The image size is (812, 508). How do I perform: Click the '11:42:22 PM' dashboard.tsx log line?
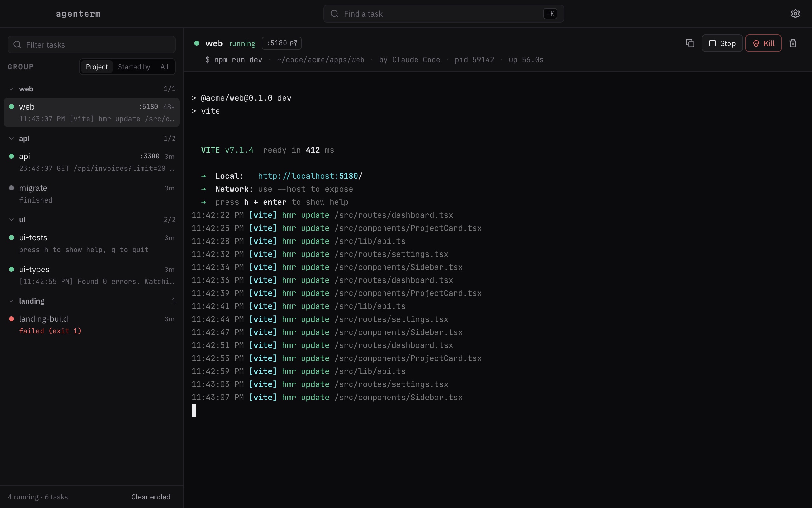(322, 215)
